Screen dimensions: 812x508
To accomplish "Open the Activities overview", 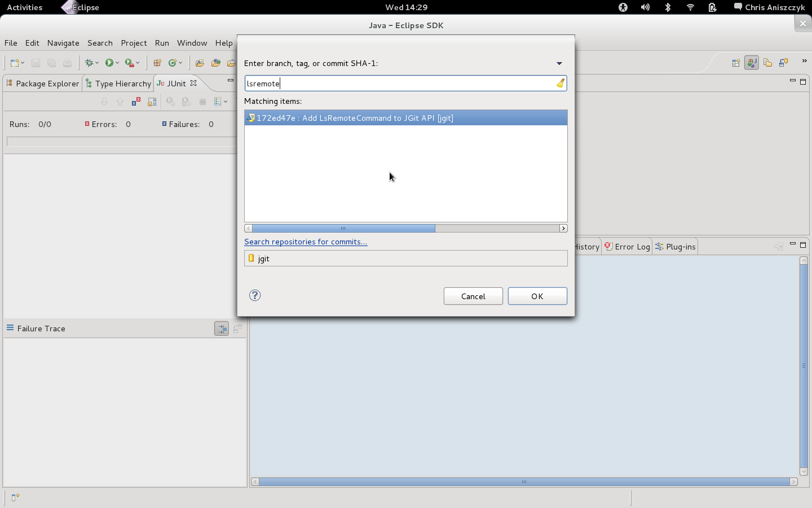I will (24, 7).
